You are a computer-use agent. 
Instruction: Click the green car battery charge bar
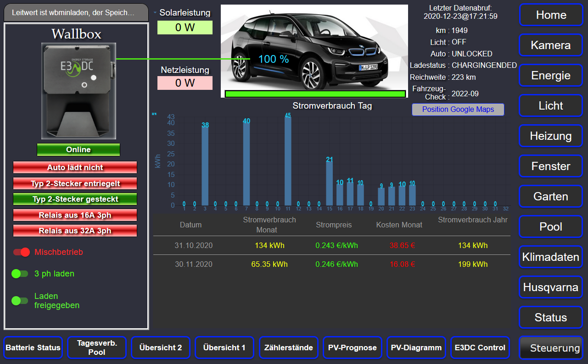[315, 94]
